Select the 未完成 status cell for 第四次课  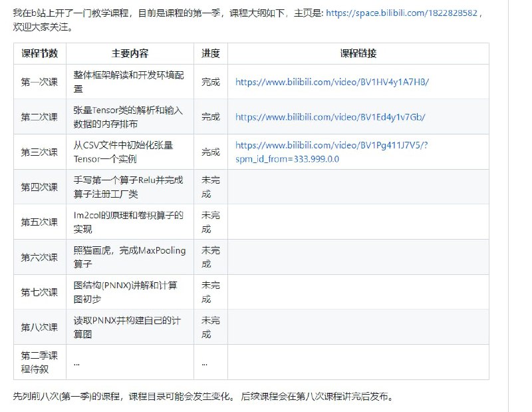[x=211, y=186]
